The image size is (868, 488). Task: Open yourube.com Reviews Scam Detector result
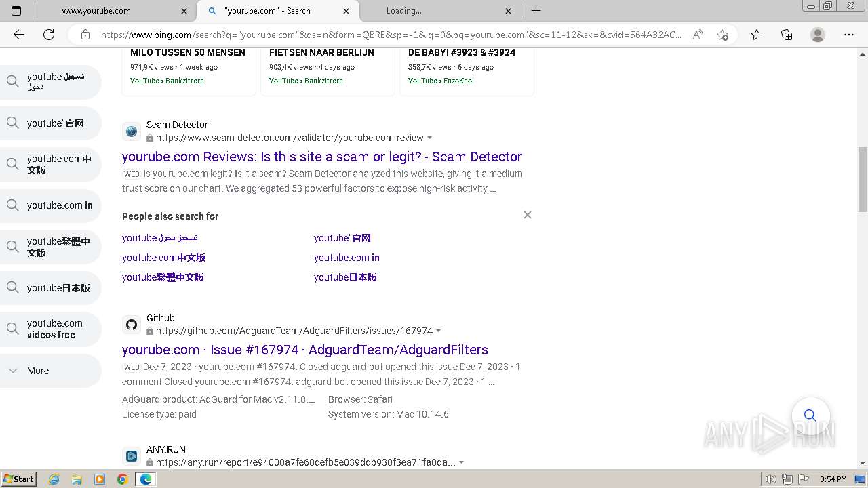(x=322, y=157)
